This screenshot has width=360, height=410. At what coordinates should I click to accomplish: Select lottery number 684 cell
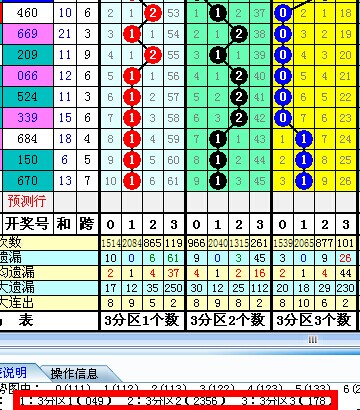coord(27,139)
